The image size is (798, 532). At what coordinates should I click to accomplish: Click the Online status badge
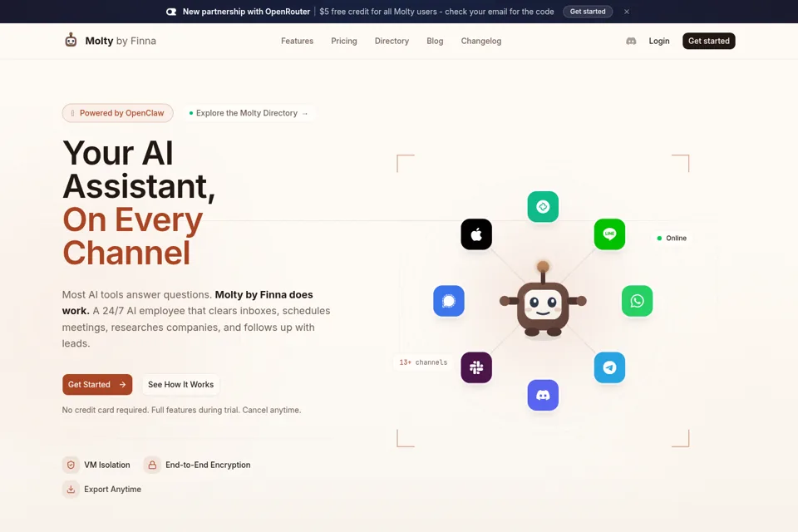(x=672, y=239)
